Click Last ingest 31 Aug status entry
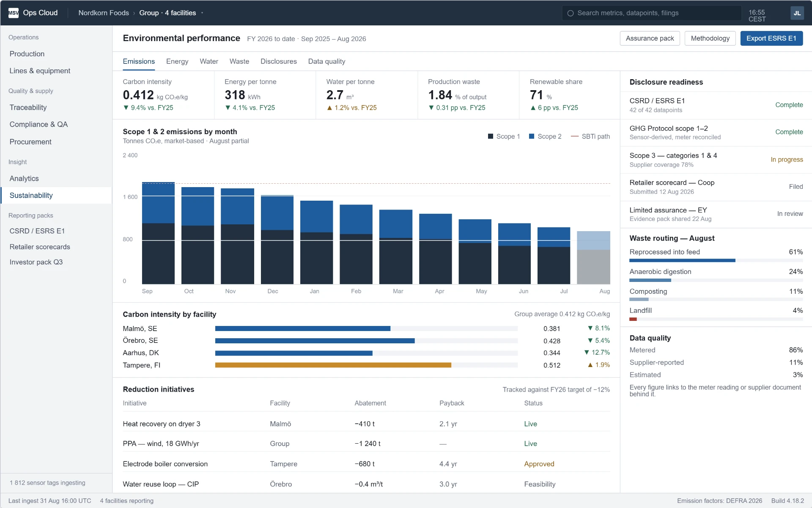This screenshot has height=508, width=812. [50, 501]
